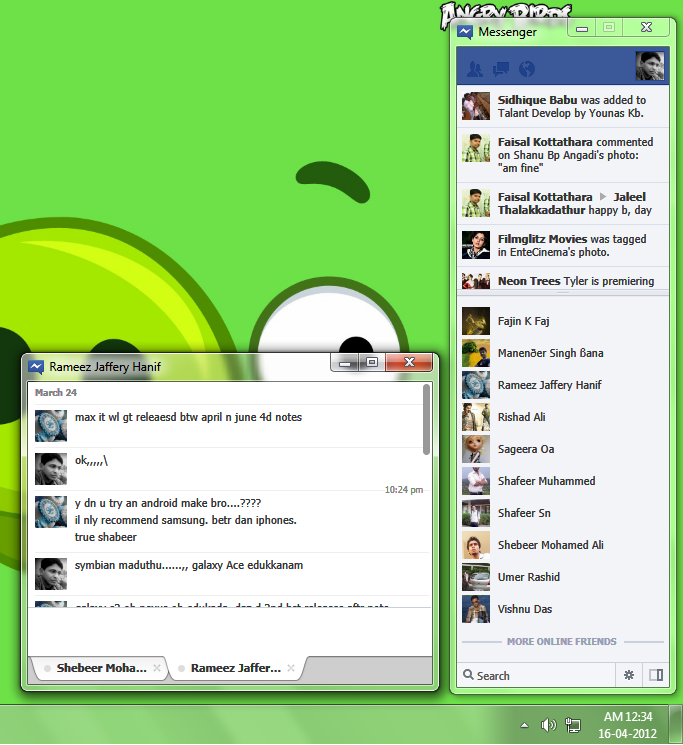Open chat with Rishad Ali
The height and width of the screenshot is (745, 683).
[563, 417]
